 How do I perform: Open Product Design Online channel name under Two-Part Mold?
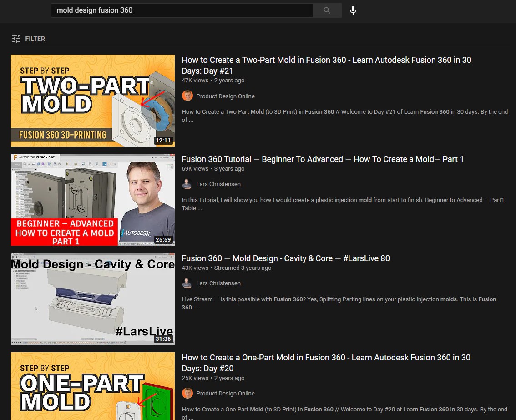point(225,96)
